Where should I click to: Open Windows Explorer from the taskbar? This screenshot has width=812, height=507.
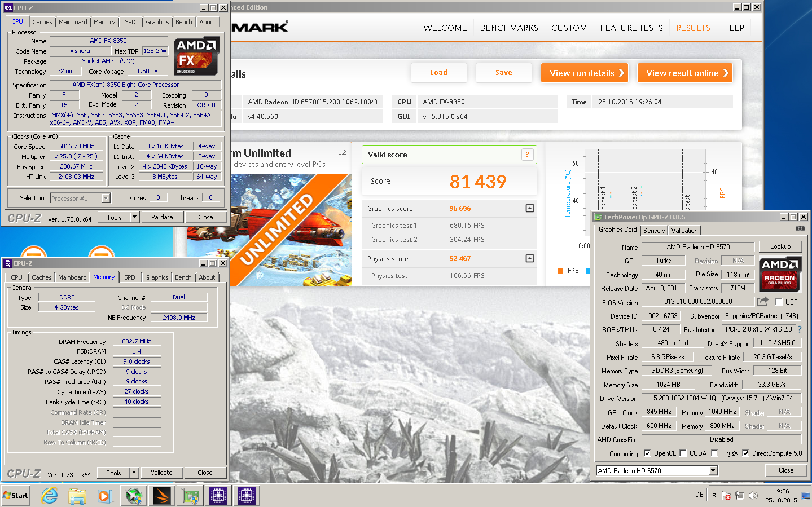coord(77,496)
